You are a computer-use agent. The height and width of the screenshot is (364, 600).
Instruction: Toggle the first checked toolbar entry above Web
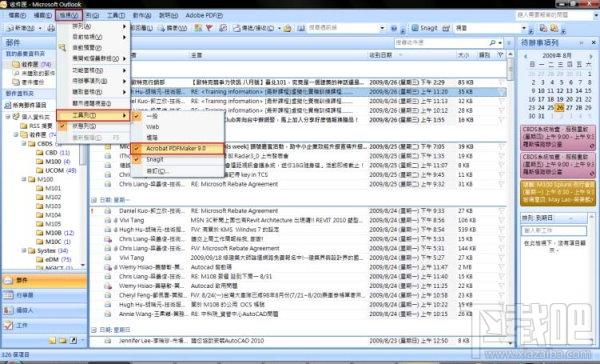tap(136, 116)
